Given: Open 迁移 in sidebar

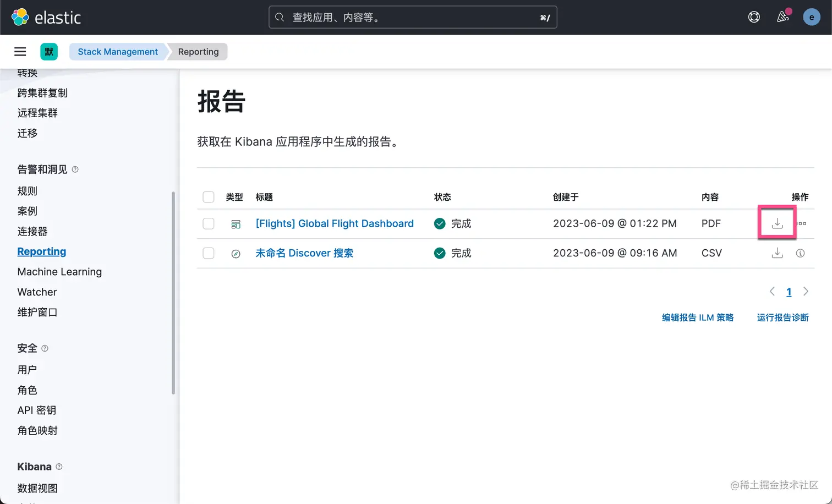Looking at the screenshot, I should tap(28, 133).
